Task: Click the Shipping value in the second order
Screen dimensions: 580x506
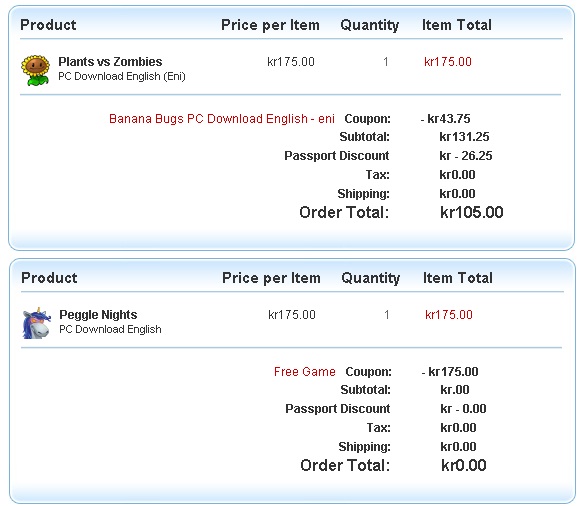Action: point(458,447)
